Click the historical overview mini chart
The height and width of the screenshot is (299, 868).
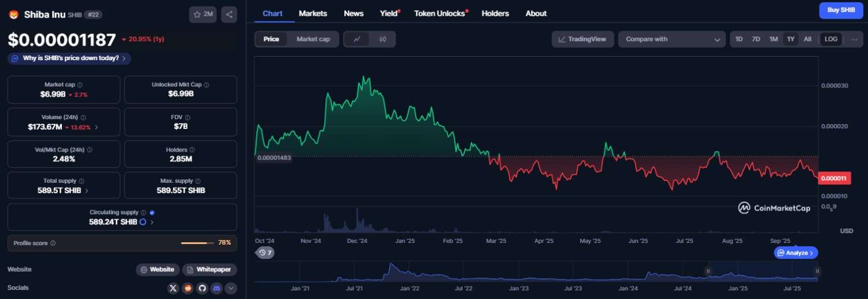point(536,272)
